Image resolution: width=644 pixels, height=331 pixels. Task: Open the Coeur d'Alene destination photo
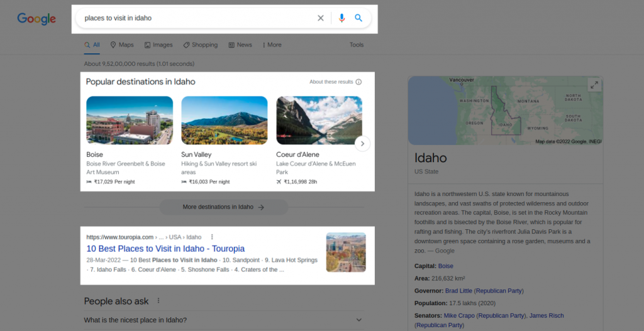coord(319,120)
